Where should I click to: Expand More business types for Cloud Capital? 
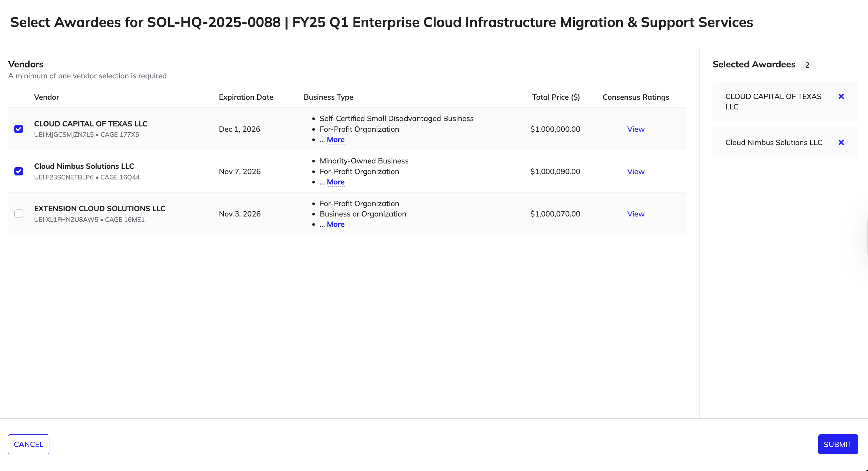click(x=335, y=139)
